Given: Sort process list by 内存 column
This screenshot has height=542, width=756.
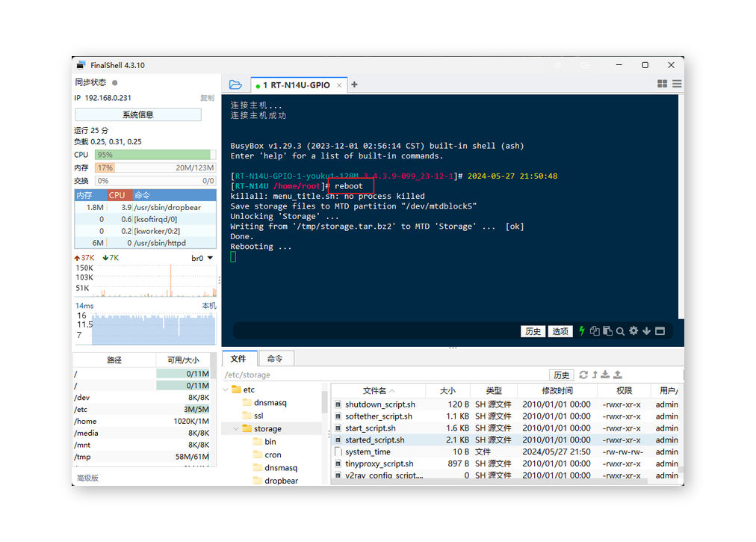Looking at the screenshot, I should [90, 195].
